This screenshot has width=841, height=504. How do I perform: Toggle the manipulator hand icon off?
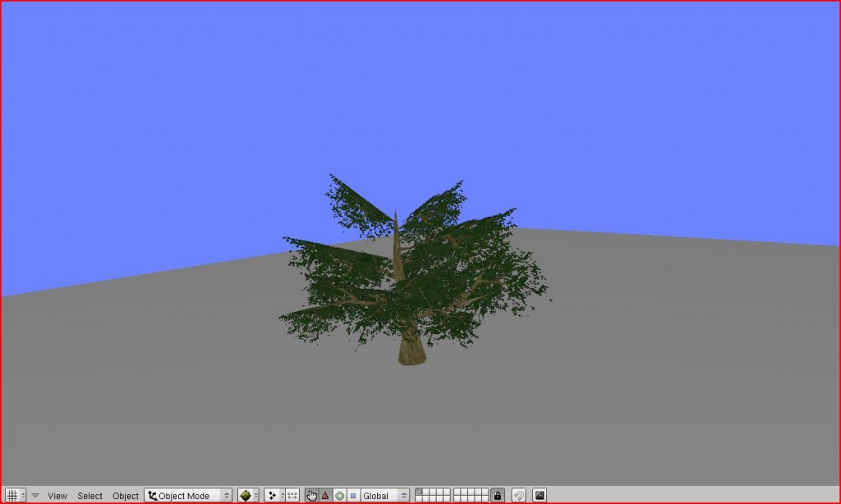pos(311,495)
